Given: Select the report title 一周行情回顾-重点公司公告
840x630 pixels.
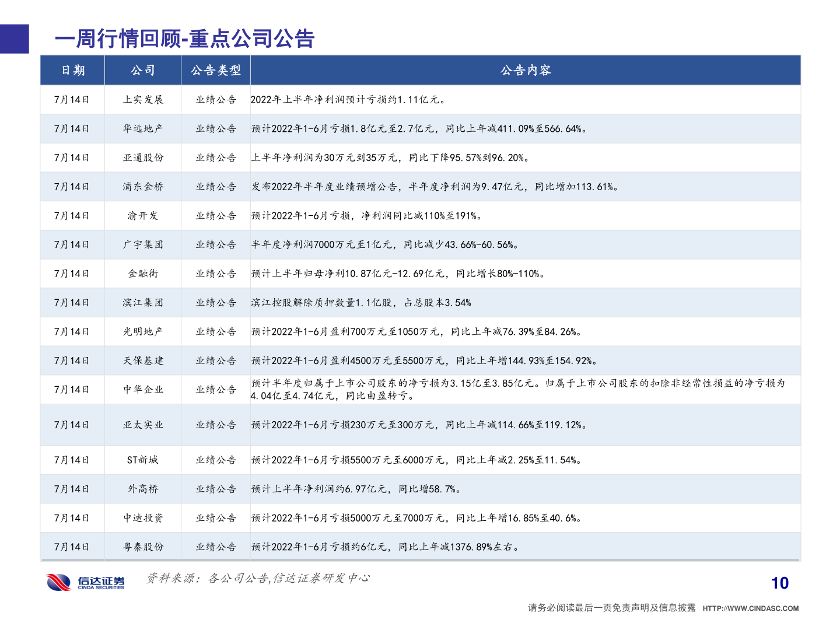Looking at the screenshot, I should tap(184, 39).
